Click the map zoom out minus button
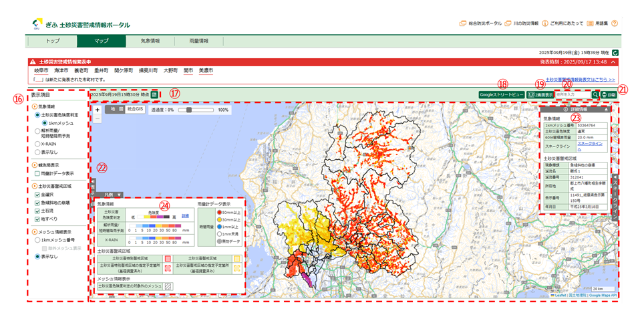Image resolution: width=644 pixels, height=331 pixels. (98, 118)
